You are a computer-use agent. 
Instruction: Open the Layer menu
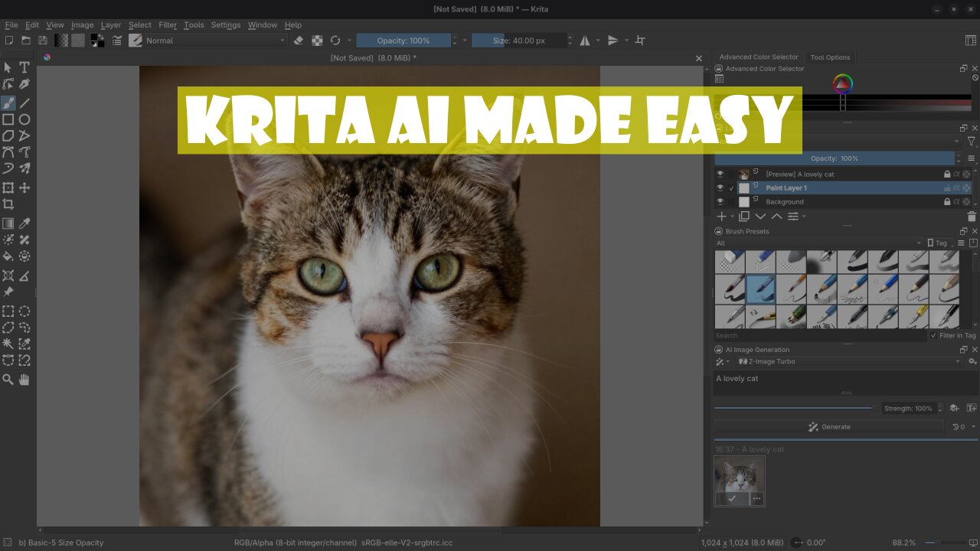click(x=111, y=24)
